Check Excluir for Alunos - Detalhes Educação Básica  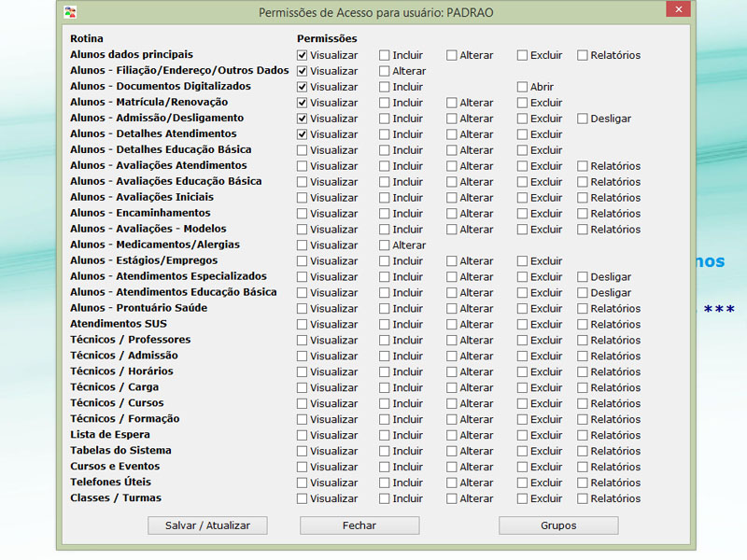click(x=523, y=150)
